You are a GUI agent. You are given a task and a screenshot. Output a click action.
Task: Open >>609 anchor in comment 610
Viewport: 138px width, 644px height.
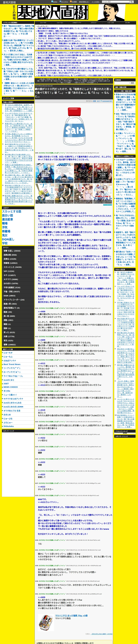42,311
